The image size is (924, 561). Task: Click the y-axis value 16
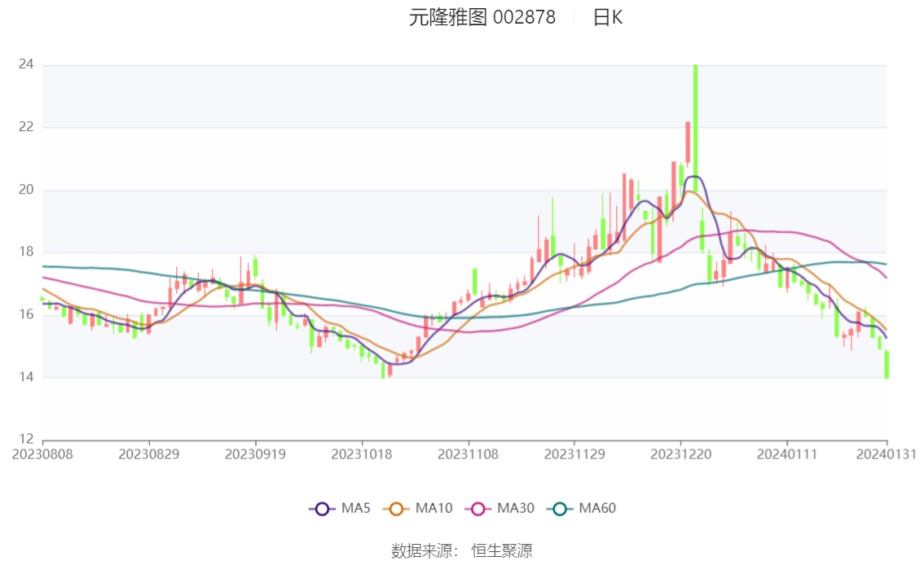tap(26, 314)
